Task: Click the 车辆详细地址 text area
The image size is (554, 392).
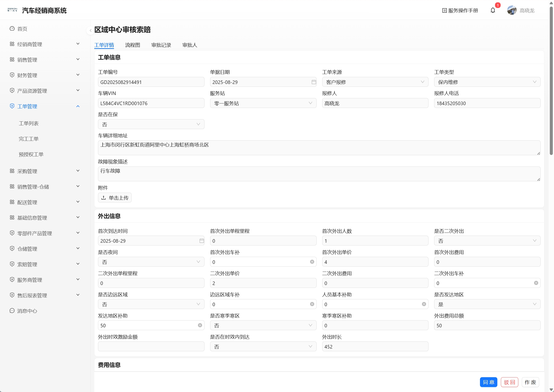Action: pyautogui.click(x=319, y=148)
